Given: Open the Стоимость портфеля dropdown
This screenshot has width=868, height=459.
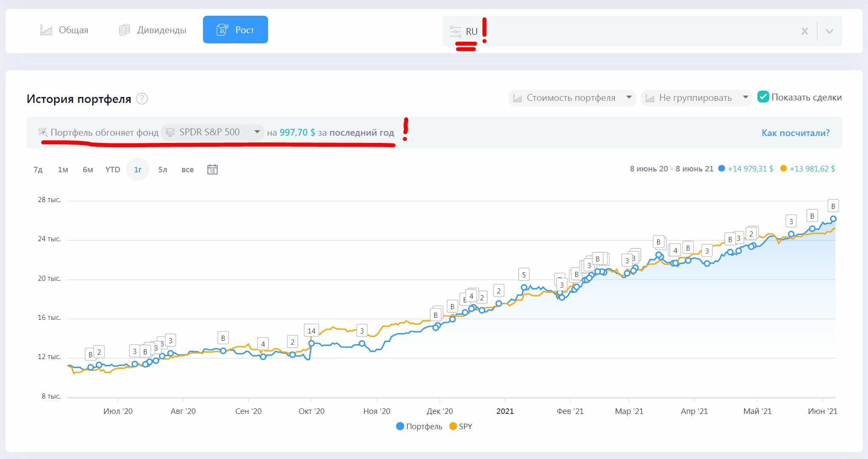Looking at the screenshot, I should click(x=572, y=98).
